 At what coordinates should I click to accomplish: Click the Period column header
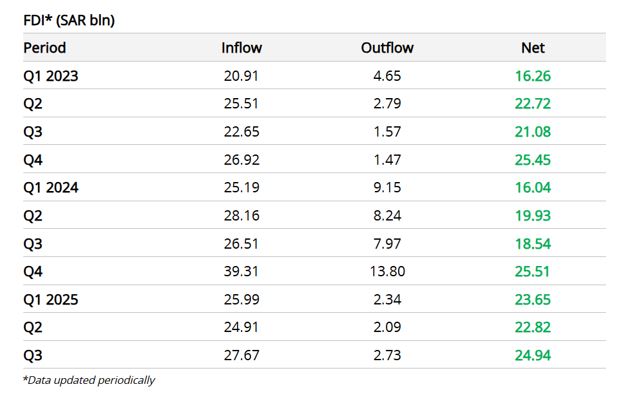click(x=45, y=48)
